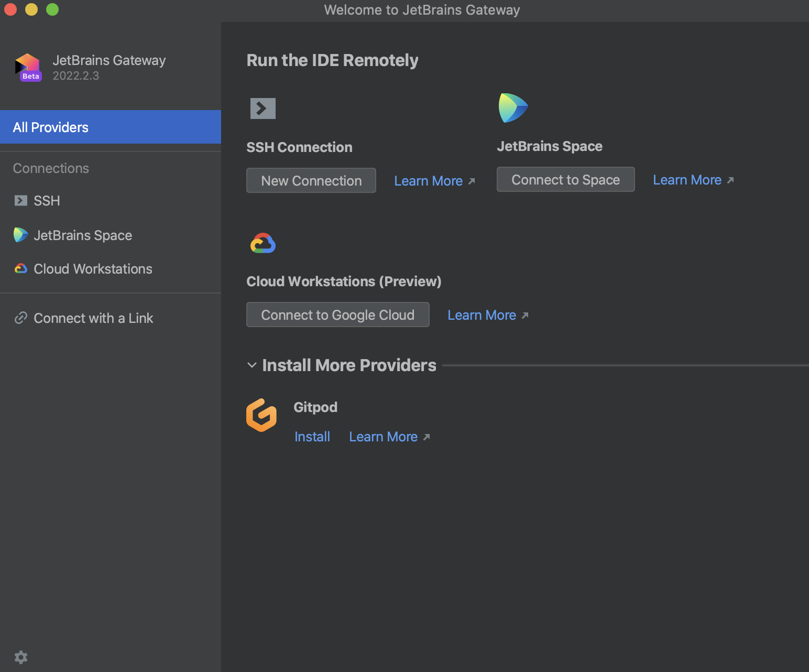Select Cloud Workstations in the sidebar
The height and width of the screenshot is (672, 809).
click(x=92, y=269)
